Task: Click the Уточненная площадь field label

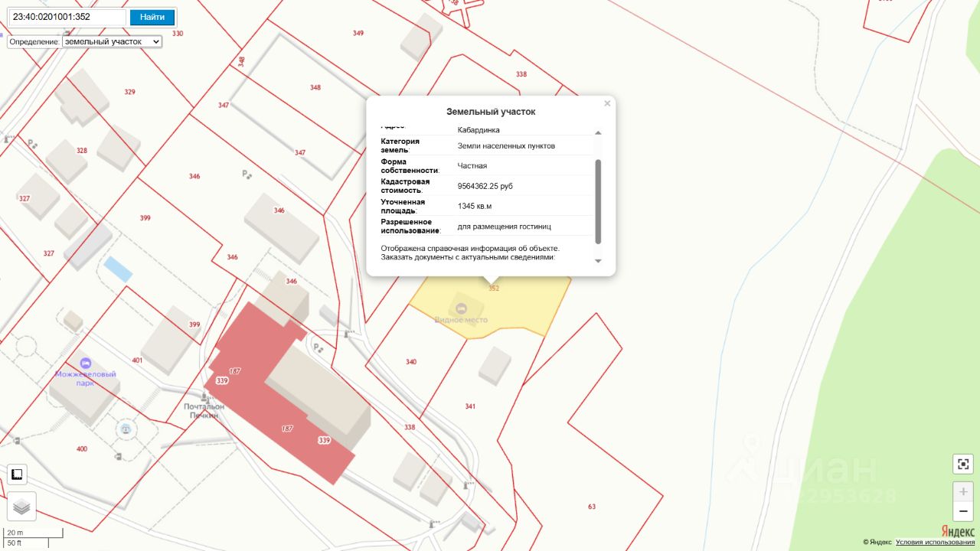Action: point(403,206)
